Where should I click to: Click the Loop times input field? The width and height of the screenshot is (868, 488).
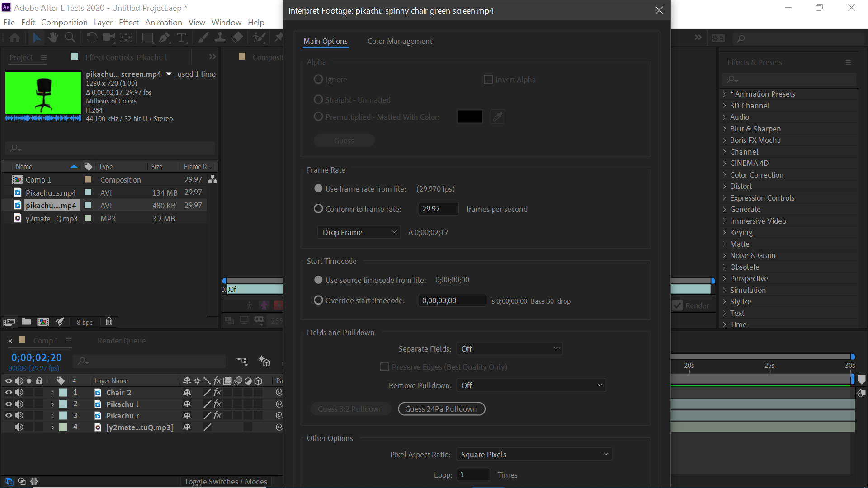[473, 474]
